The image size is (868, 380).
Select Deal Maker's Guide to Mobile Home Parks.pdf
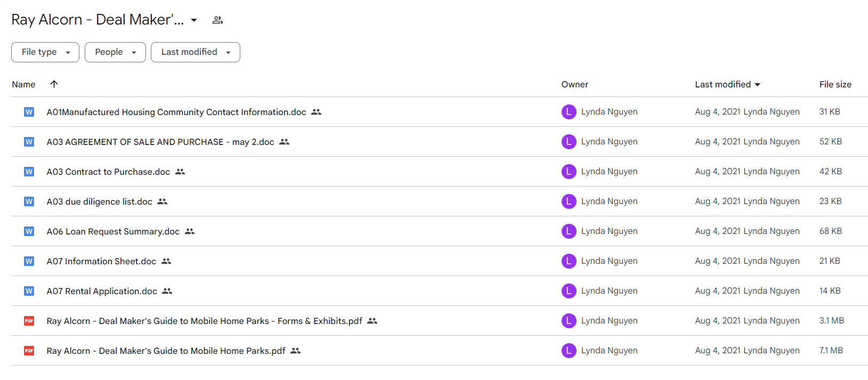point(166,351)
